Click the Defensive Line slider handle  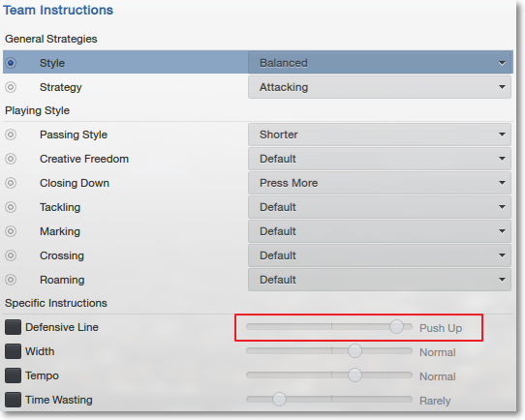[397, 326]
